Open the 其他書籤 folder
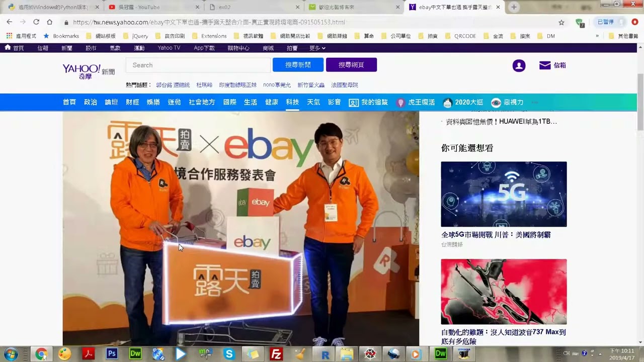 (623, 36)
